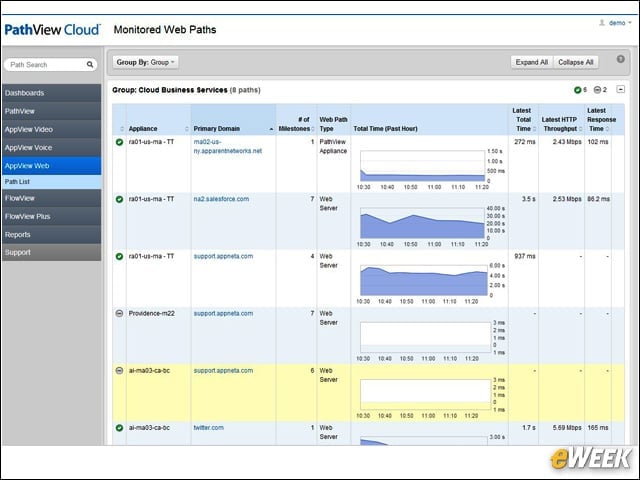The width and height of the screenshot is (640, 480).
Task: Open AppView Voice section
Action: 51,148
